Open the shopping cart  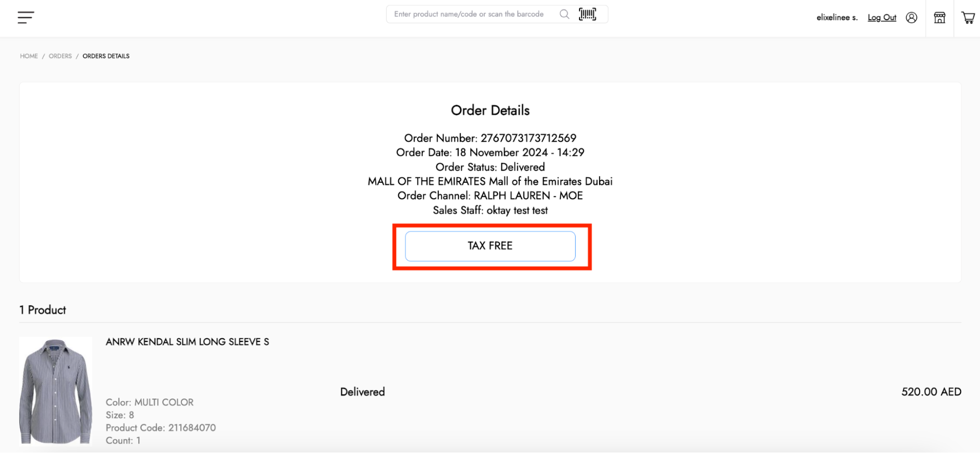tap(968, 18)
